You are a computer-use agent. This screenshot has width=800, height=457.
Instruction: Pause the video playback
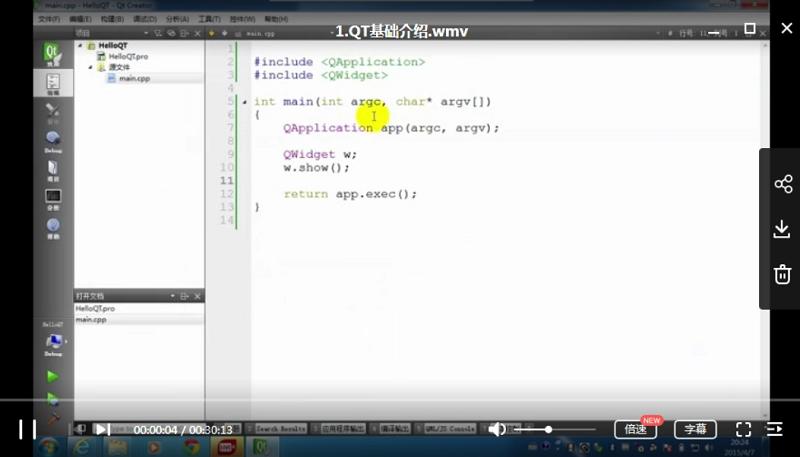click(x=28, y=429)
